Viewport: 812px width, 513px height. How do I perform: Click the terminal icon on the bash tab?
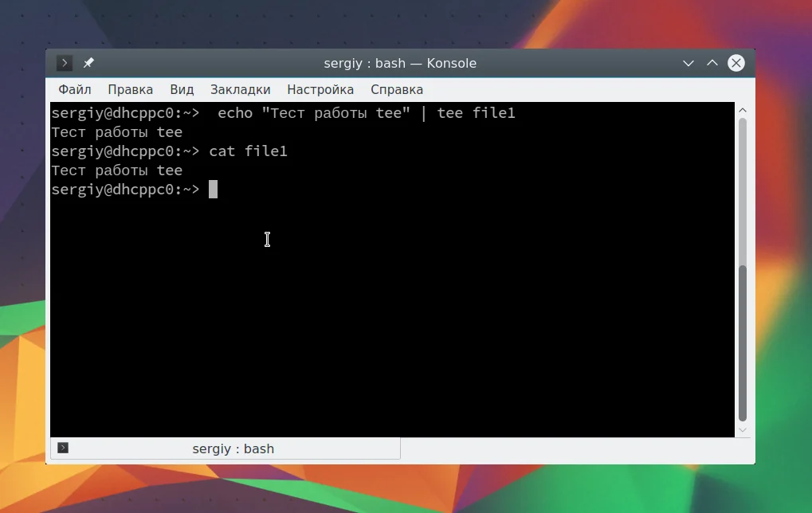[63, 448]
